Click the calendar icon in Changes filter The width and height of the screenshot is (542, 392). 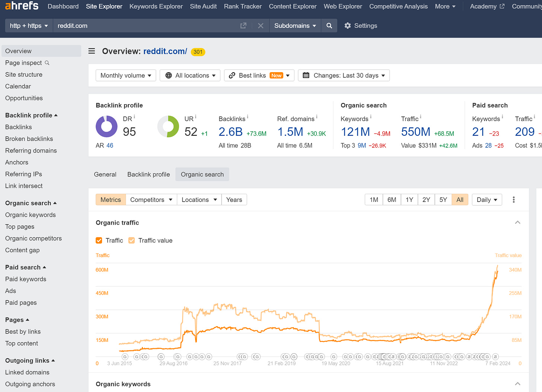tap(306, 75)
